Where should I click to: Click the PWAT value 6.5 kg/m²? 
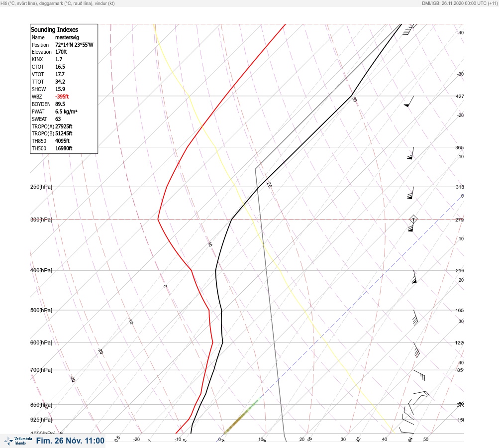[x=66, y=112]
